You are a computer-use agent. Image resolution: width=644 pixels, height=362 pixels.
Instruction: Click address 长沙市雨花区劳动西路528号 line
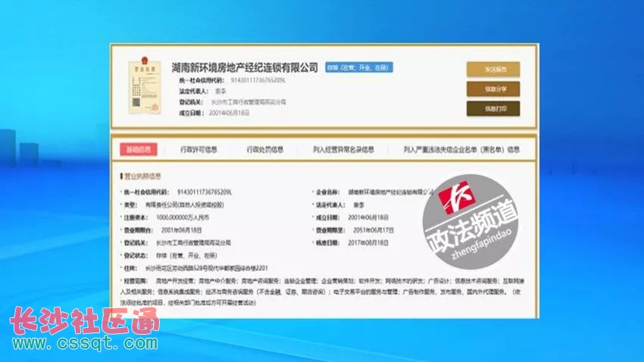pyautogui.click(x=207, y=268)
